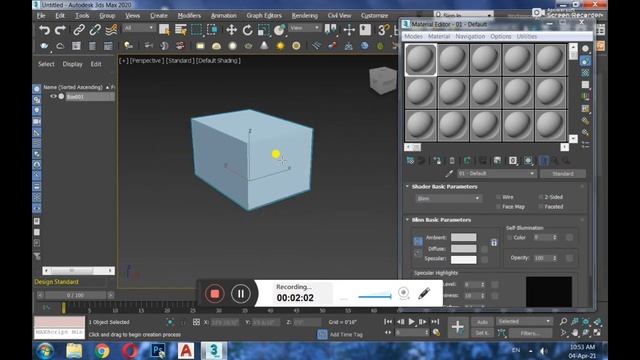Choose the Rectangular Selection Region tool

(x=196, y=30)
